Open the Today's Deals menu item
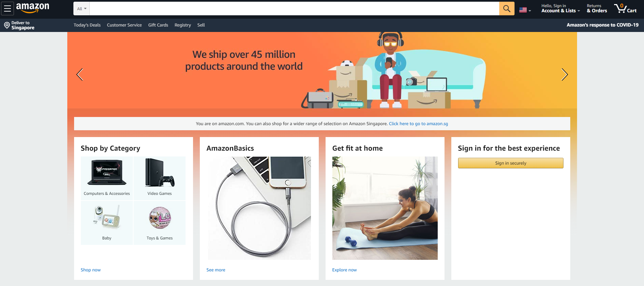The height and width of the screenshot is (286, 644). click(87, 25)
